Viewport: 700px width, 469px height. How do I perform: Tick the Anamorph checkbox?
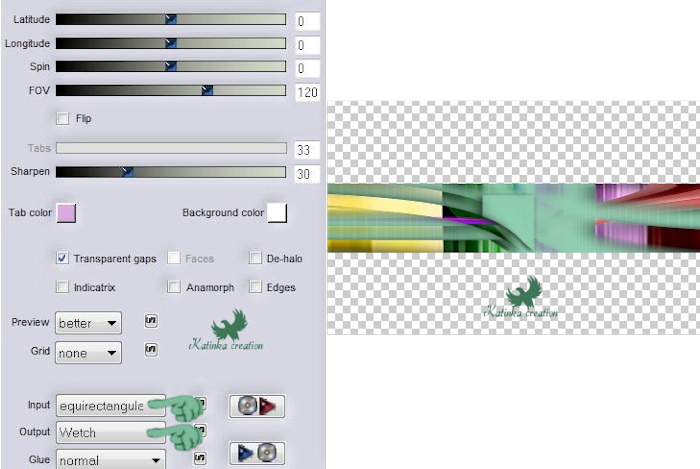174,287
